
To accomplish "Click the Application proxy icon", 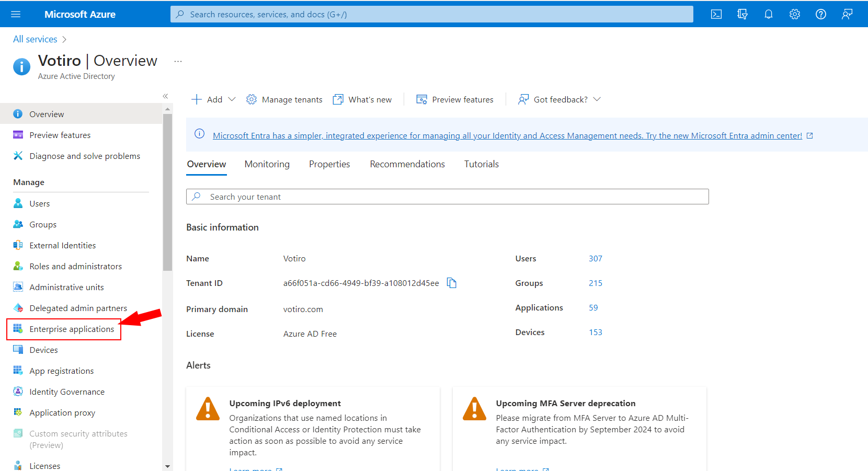I will [x=18, y=412].
